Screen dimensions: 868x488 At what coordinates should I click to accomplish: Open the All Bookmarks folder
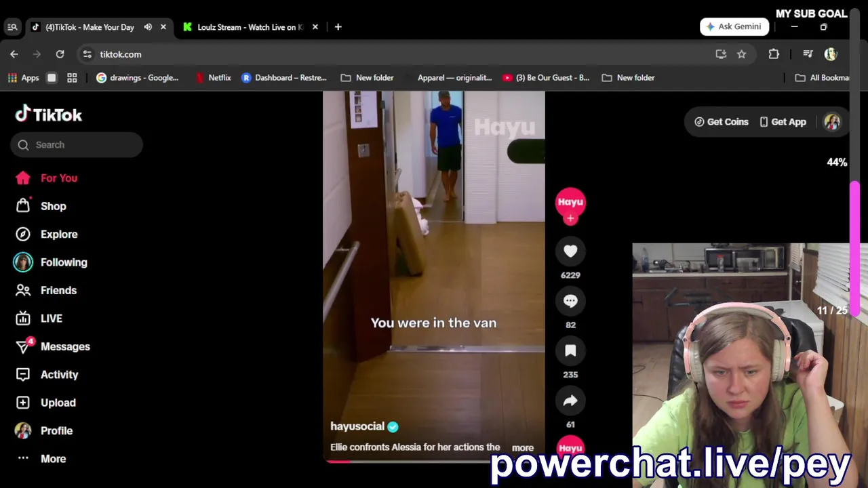[823, 78]
